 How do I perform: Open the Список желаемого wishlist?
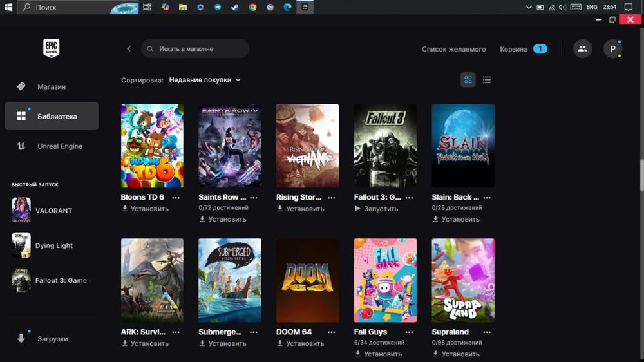click(453, 49)
